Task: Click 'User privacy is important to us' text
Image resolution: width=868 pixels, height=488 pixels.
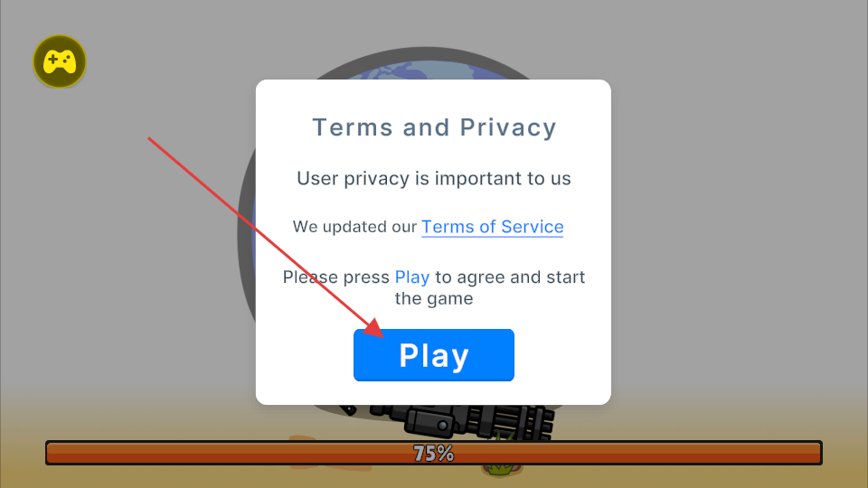Action: coord(433,178)
